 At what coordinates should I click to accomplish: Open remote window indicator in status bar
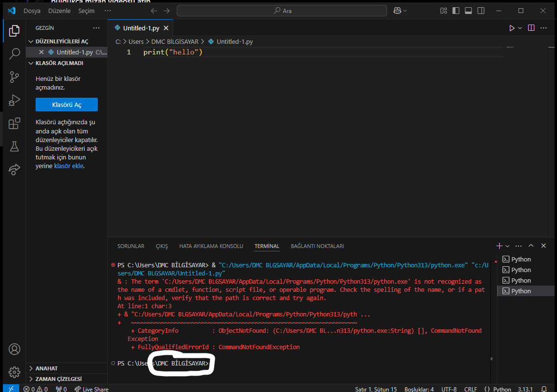[x=11, y=389]
